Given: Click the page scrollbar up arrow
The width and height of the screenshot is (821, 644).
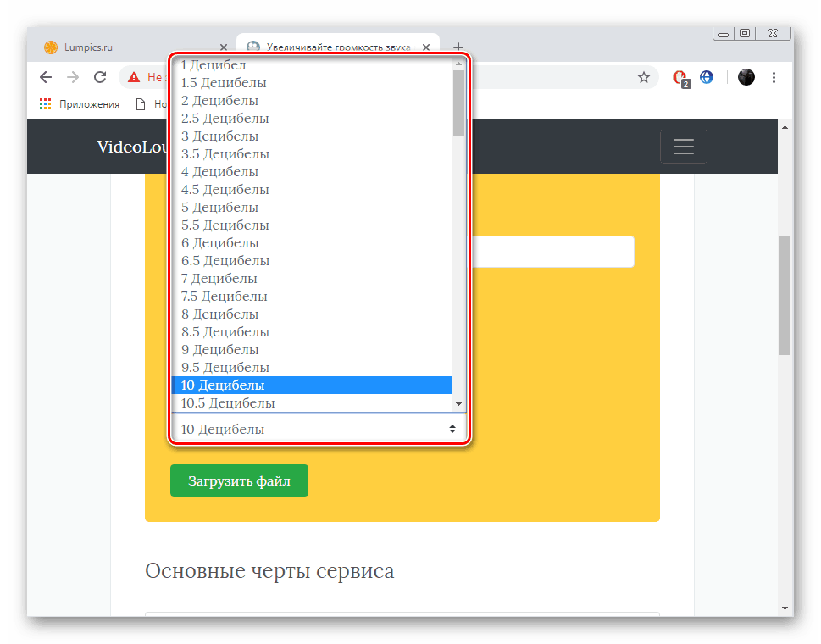Looking at the screenshot, I should point(785,127).
